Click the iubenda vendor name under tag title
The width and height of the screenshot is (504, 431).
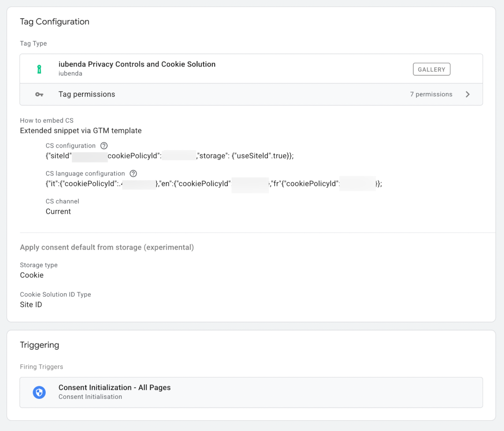click(70, 74)
